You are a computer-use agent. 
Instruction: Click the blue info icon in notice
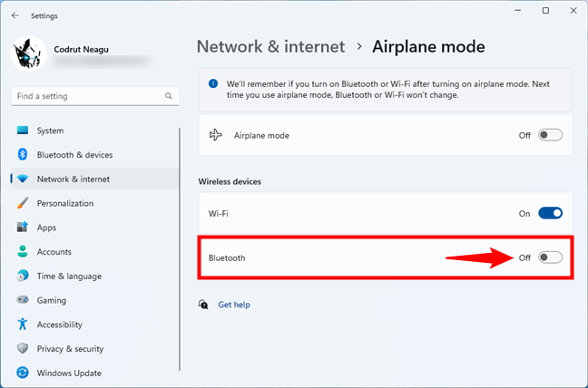(213, 83)
